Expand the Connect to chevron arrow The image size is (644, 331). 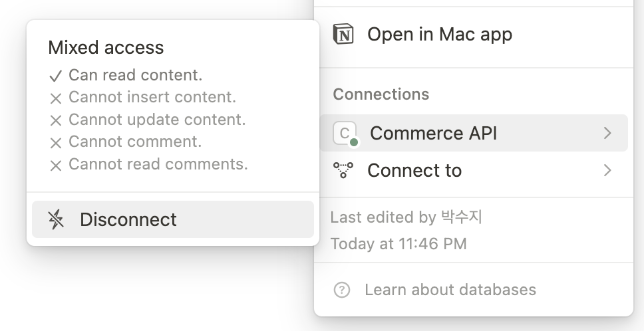[607, 171]
